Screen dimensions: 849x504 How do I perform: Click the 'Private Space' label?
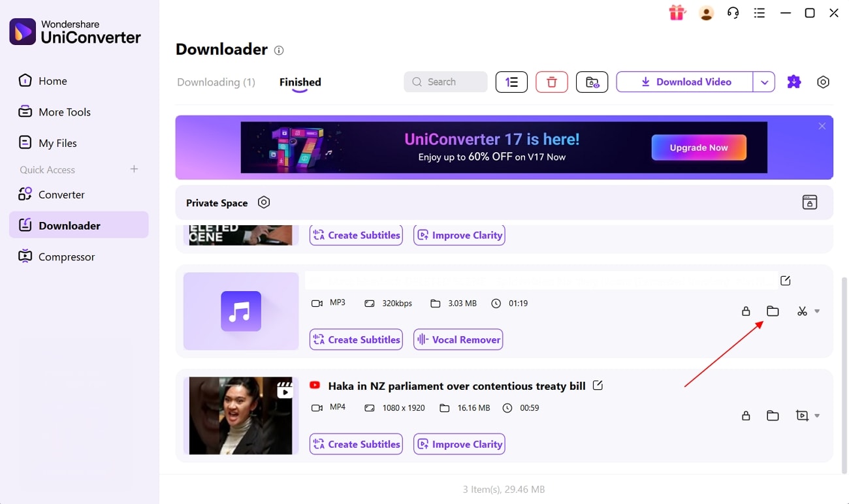217,203
